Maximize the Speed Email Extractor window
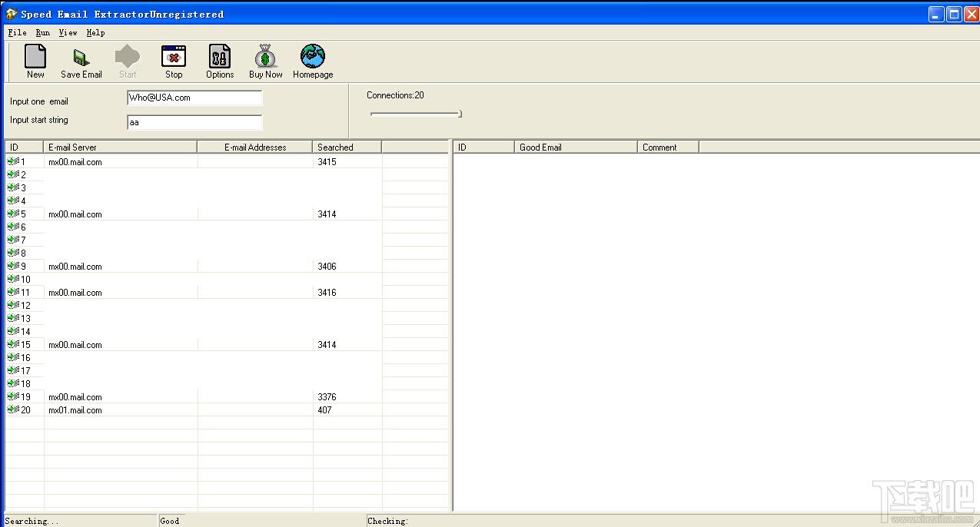 tap(954, 14)
